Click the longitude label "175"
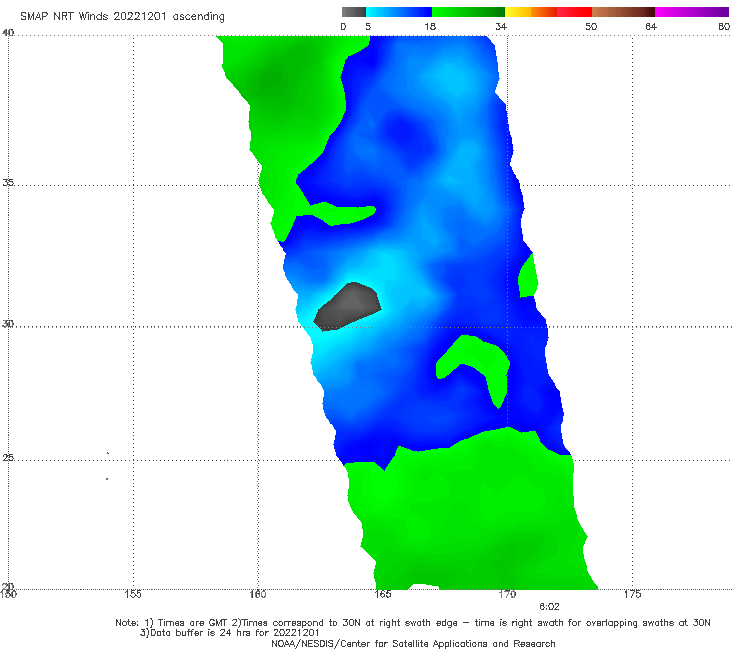Screen dimensions: 740x650 [x=632, y=594]
